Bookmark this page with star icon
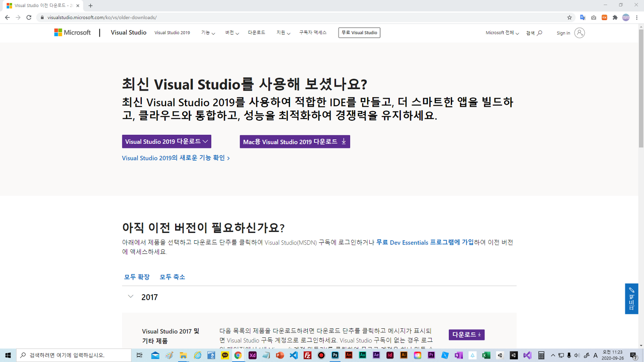644x362 pixels. tap(570, 17)
